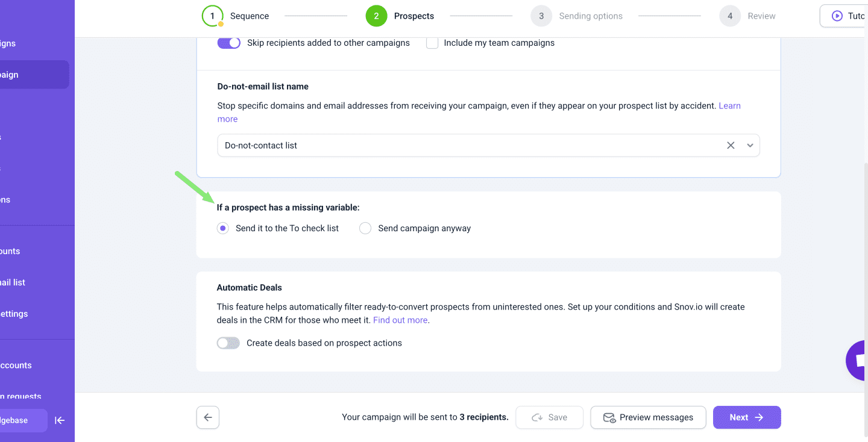Check Include my team campaigns
868x442 pixels.
432,43
